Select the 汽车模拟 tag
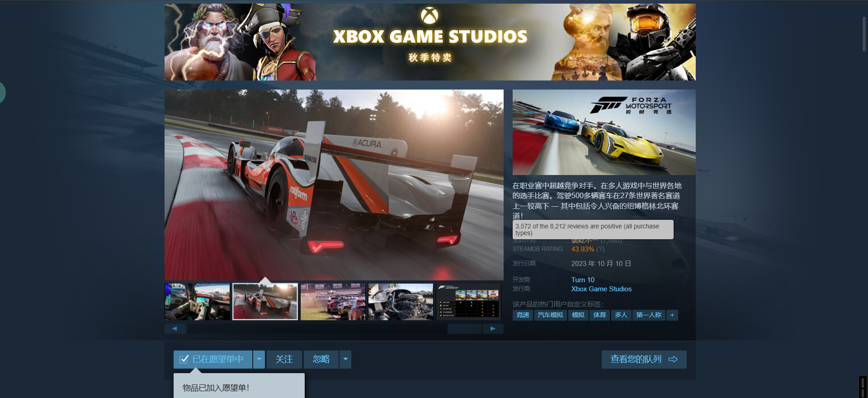 click(x=550, y=315)
